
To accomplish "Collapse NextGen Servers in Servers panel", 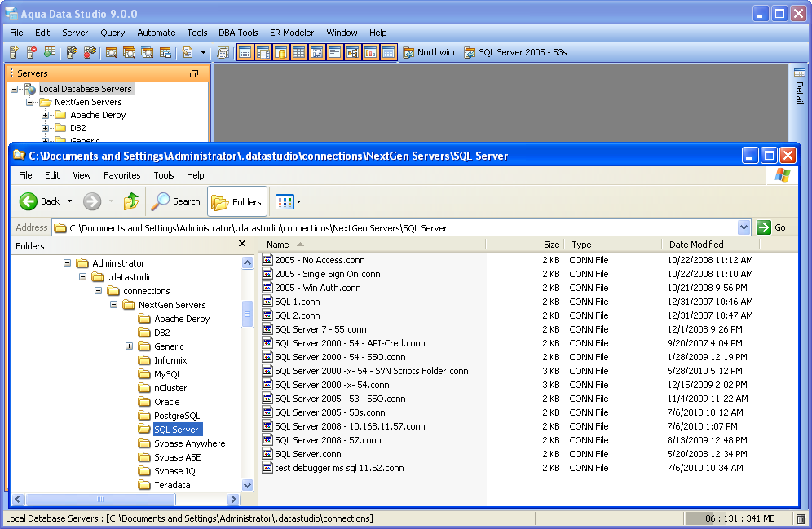I will [x=30, y=102].
